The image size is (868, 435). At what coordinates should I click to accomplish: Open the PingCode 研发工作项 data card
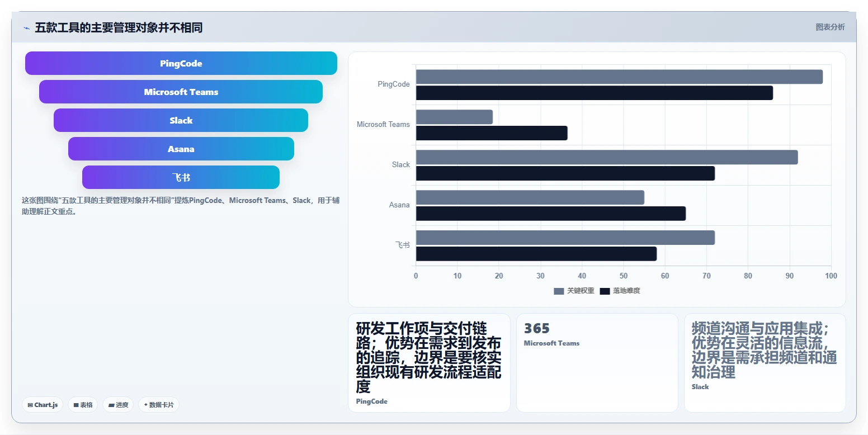429,363
